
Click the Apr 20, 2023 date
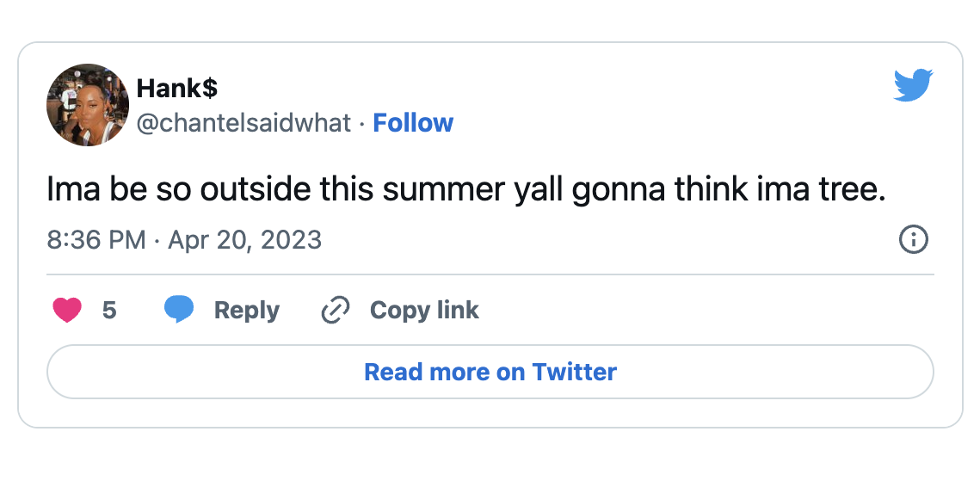click(244, 239)
